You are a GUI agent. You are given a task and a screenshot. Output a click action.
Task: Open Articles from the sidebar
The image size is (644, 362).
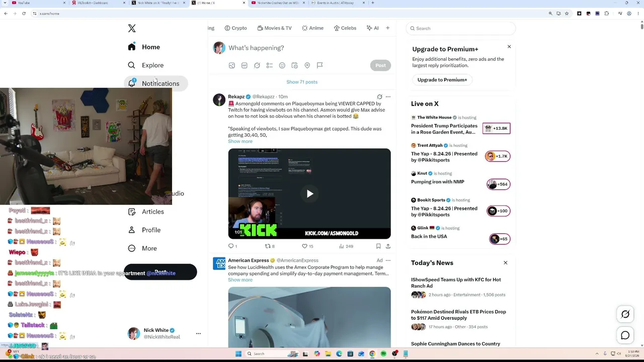pos(146,212)
